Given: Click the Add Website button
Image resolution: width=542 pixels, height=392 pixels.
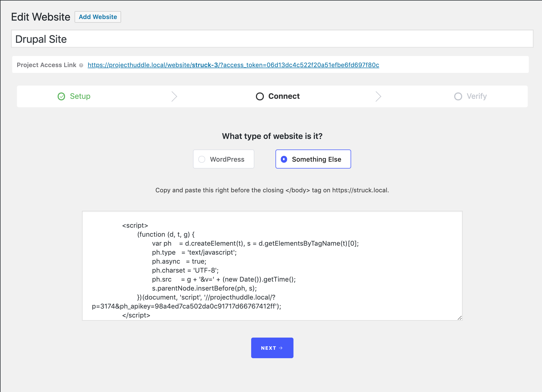Looking at the screenshot, I should point(98,17).
